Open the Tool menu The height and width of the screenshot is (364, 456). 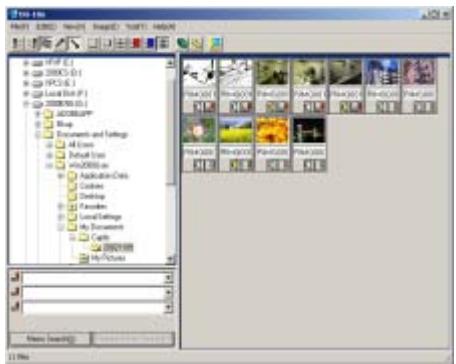tap(135, 27)
